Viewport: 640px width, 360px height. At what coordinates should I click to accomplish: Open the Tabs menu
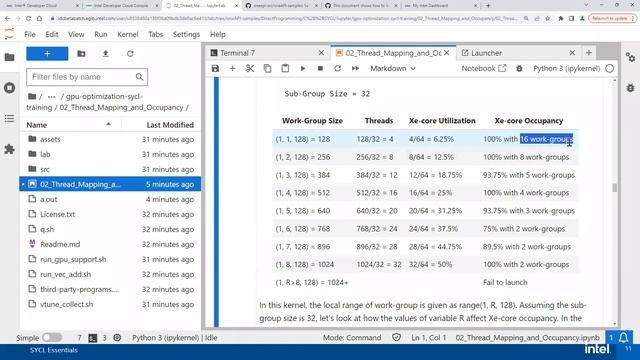[x=156, y=34]
